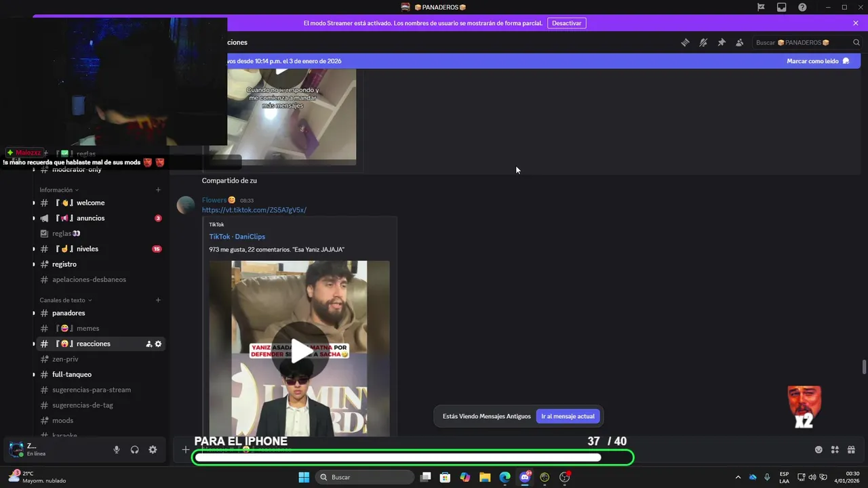Jump using Ir al mensaje actual

click(568, 416)
